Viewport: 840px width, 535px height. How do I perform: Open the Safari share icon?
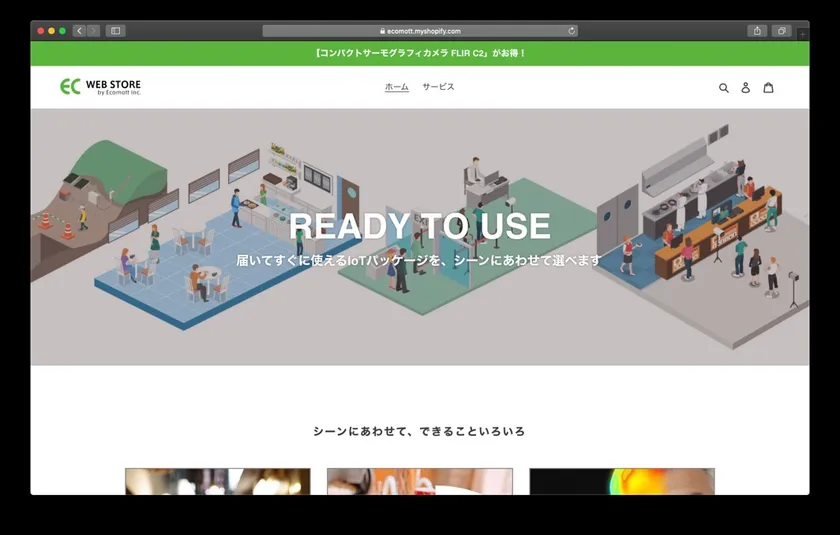(757, 31)
